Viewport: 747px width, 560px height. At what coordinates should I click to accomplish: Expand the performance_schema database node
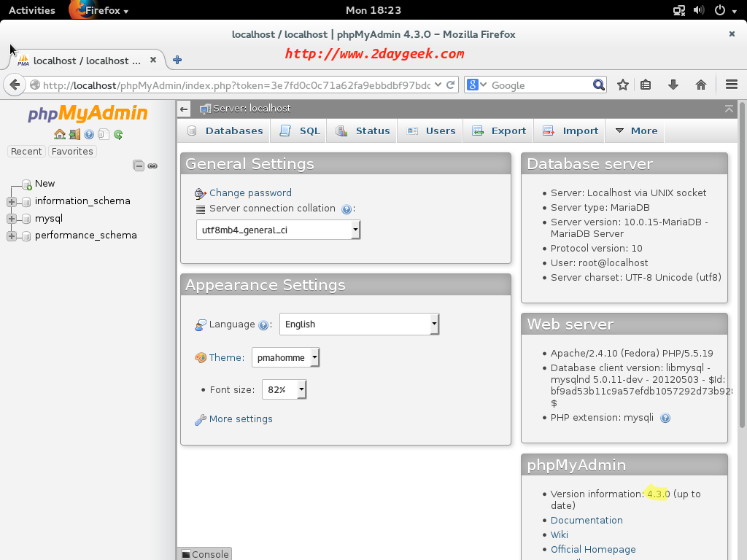pos(12,236)
